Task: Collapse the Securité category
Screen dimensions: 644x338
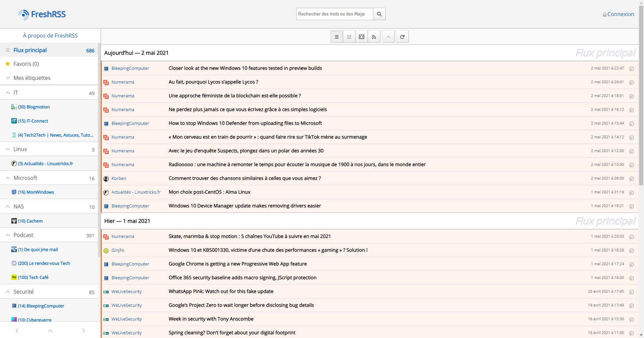Action: [8, 292]
